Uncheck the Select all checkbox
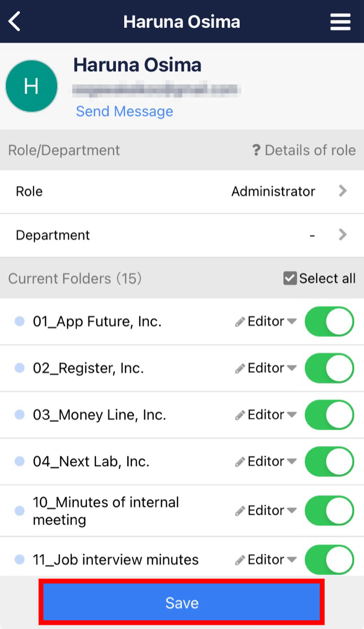Viewport: 364px width, 629px height. (290, 278)
